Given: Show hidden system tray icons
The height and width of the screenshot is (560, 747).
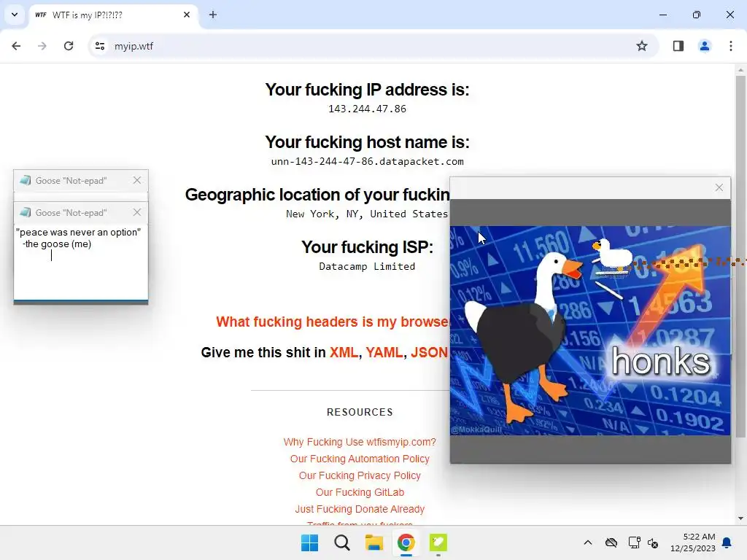Looking at the screenshot, I should point(588,542).
